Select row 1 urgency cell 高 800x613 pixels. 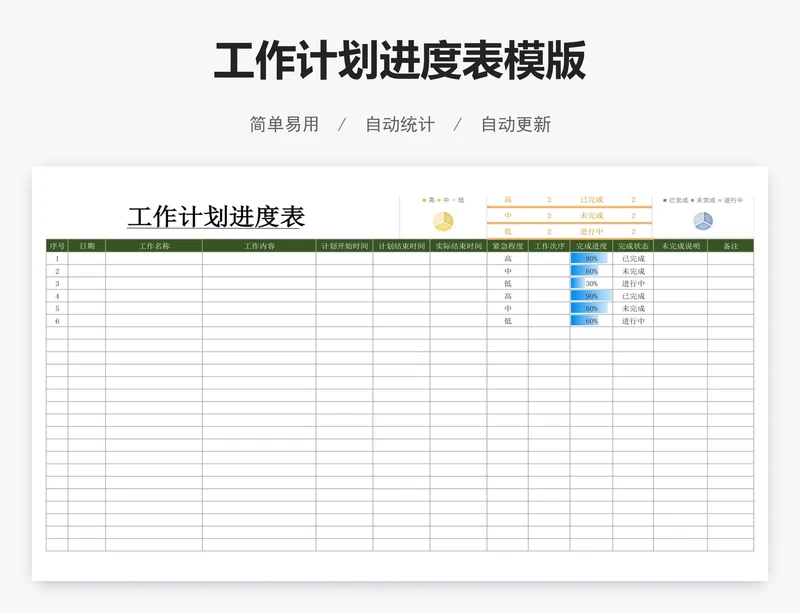[508, 259]
